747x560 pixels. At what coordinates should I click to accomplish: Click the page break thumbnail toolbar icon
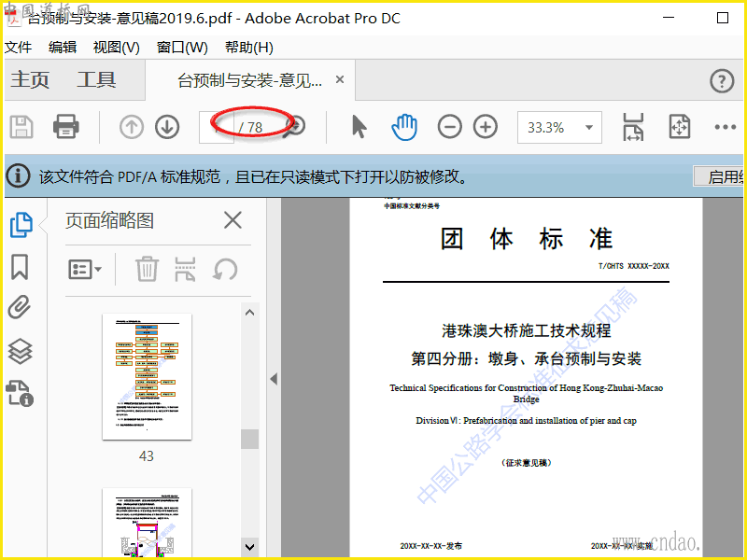[x=185, y=270]
